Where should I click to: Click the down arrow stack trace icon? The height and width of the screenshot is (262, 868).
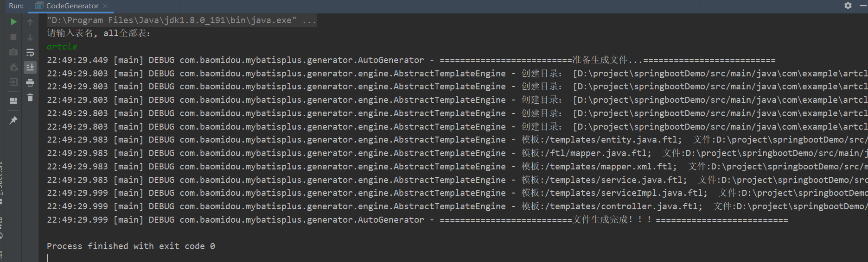pyautogui.click(x=30, y=37)
